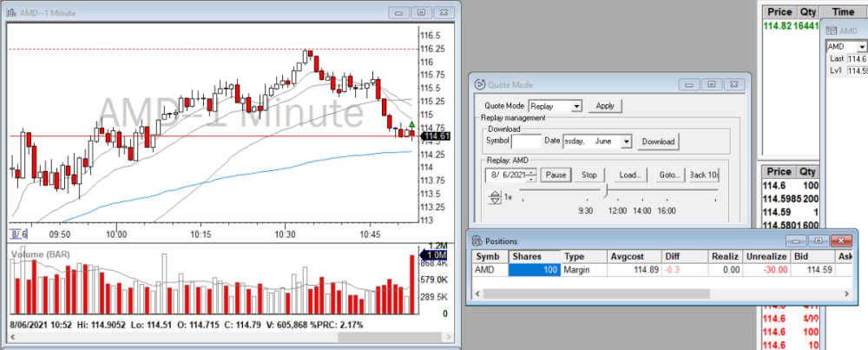The width and height of the screenshot is (868, 350).
Task: Click the replay timeline slider handle
Action: pos(606,192)
